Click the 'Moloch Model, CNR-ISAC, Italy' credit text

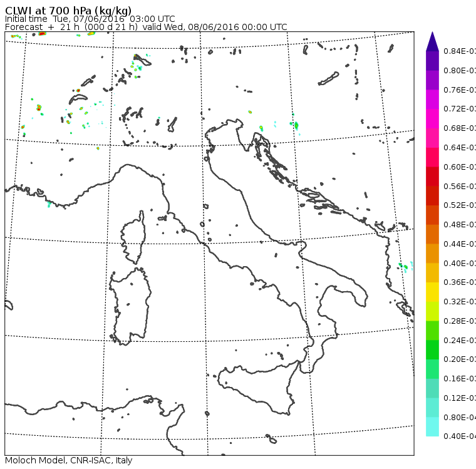point(69,460)
